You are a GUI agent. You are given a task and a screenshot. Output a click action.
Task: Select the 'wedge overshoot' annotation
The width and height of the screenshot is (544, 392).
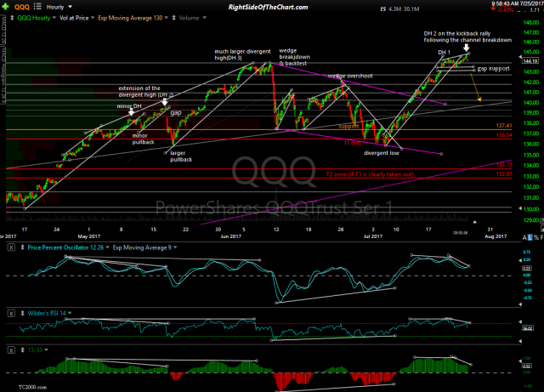(x=350, y=76)
